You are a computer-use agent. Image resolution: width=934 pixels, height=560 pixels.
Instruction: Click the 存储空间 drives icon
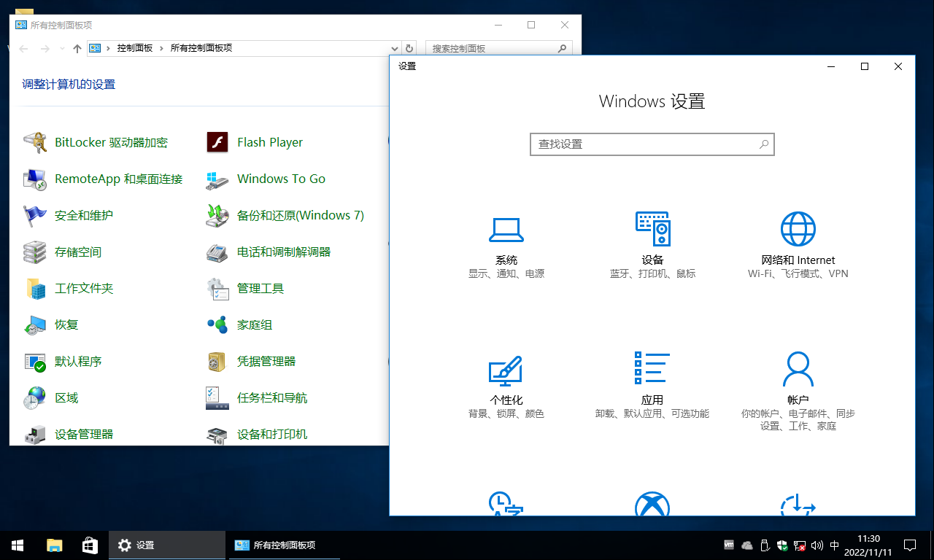pos(35,252)
